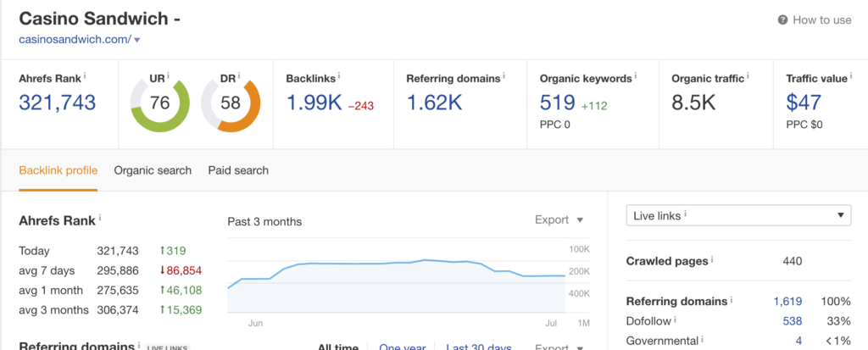Screen dimensions: 868x350
Task: Open the 538 dofollow domains link
Action: tap(793, 321)
